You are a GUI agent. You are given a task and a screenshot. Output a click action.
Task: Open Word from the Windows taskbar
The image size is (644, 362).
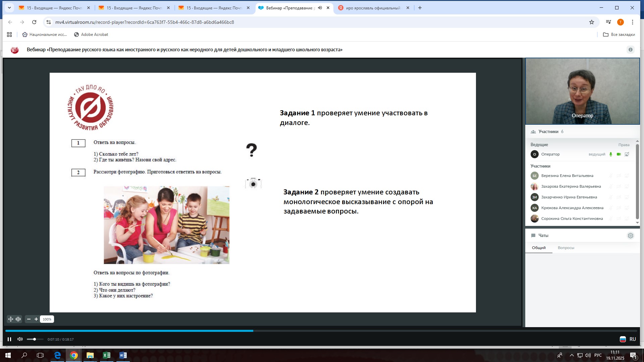click(123, 355)
